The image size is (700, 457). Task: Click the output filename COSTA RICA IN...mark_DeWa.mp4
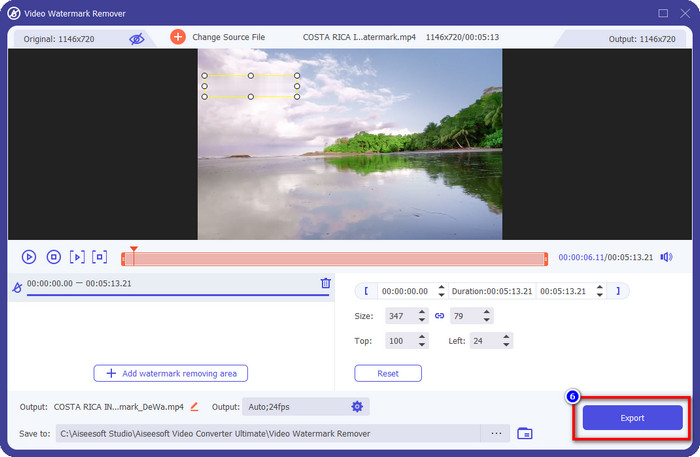[119, 407]
